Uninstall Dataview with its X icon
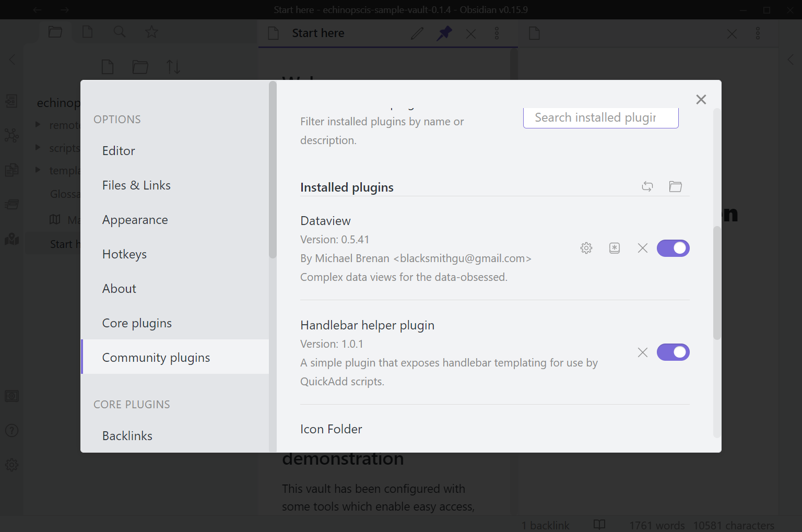The height and width of the screenshot is (532, 802). pos(643,248)
